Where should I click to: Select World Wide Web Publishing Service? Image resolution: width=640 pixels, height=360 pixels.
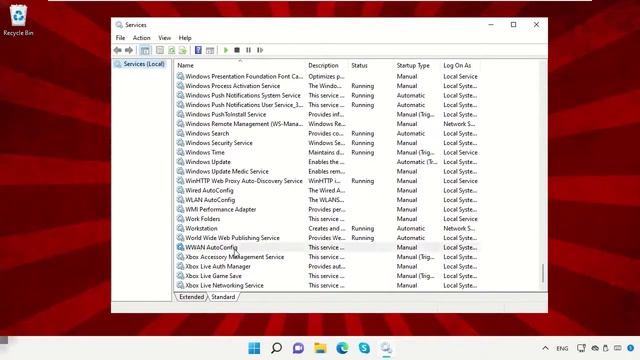pos(327,238)
